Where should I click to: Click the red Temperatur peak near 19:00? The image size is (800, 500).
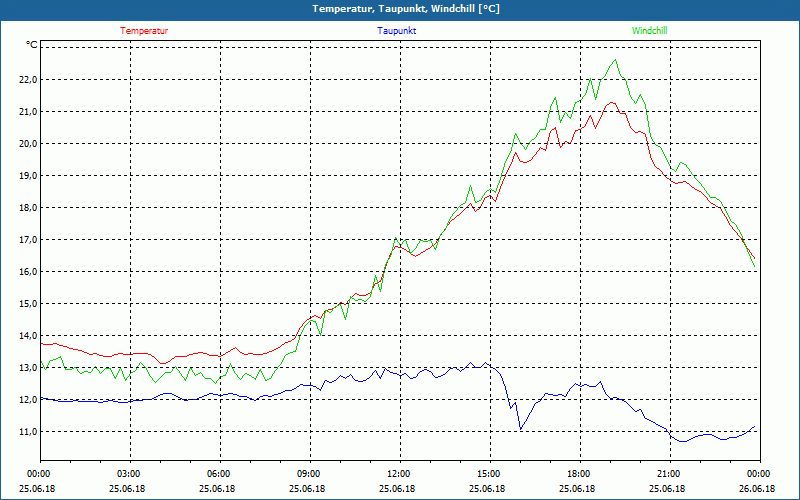point(611,103)
